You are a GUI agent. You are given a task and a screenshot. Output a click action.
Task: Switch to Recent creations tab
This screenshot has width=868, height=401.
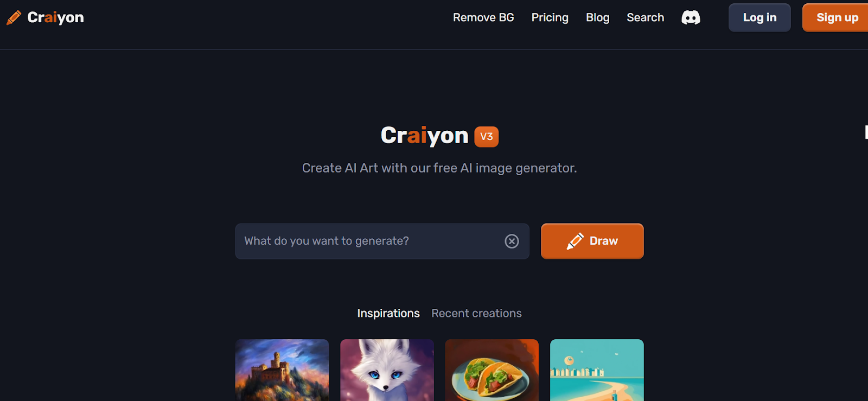476,313
